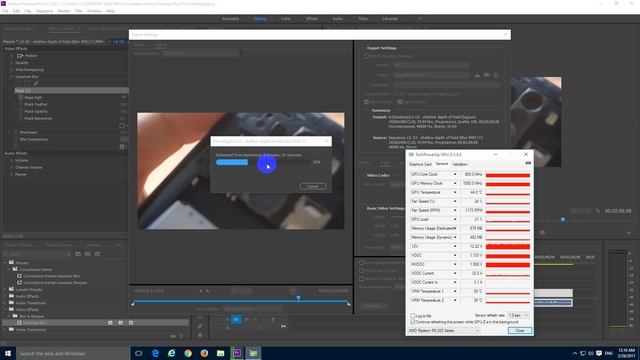Click GPU Core Clock value field
This screenshot has width=640, height=360.
click(x=472, y=175)
